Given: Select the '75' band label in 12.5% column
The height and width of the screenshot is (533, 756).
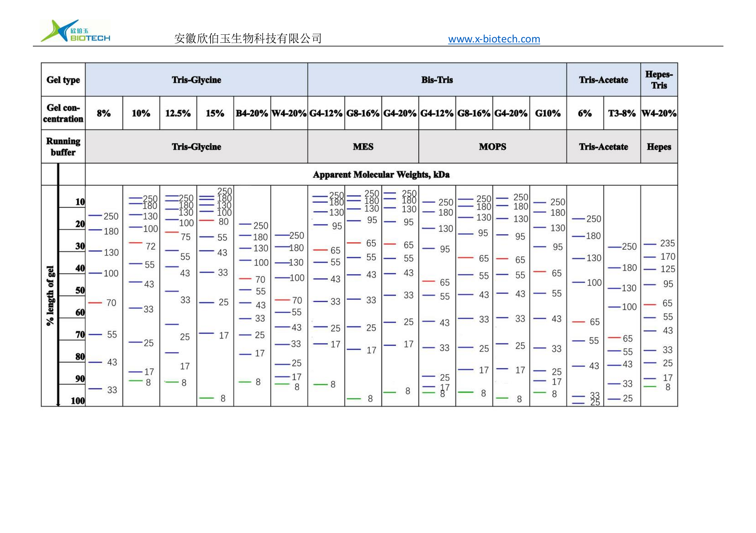Looking at the screenshot, I should [x=186, y=237].
